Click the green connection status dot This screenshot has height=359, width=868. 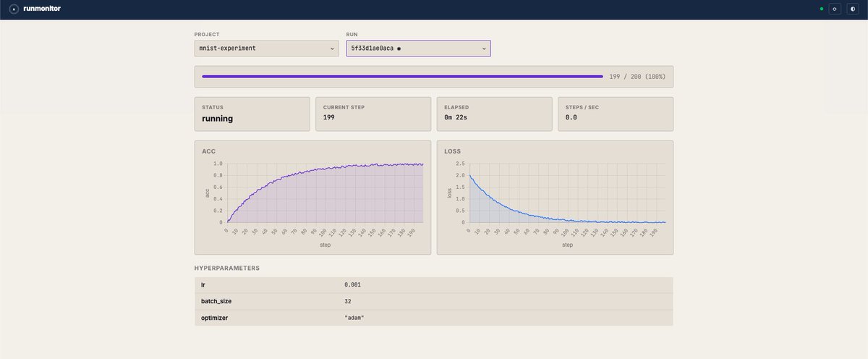(822, 9)
